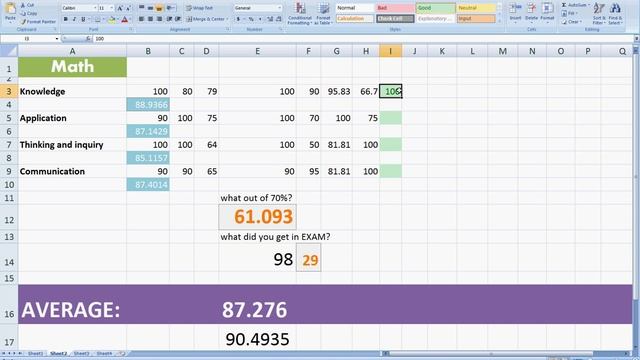
Task: Open the text orientation options
Action: pos(171,8)
